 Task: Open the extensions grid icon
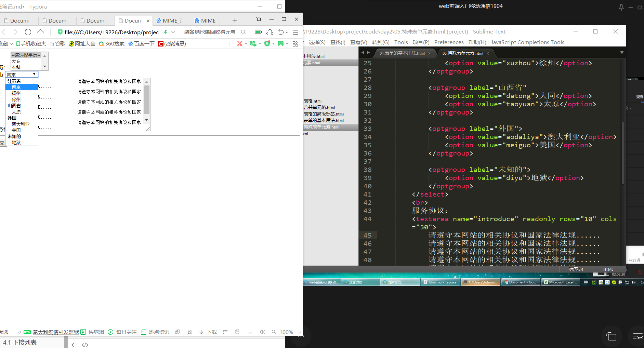click(x=295, y=44)
